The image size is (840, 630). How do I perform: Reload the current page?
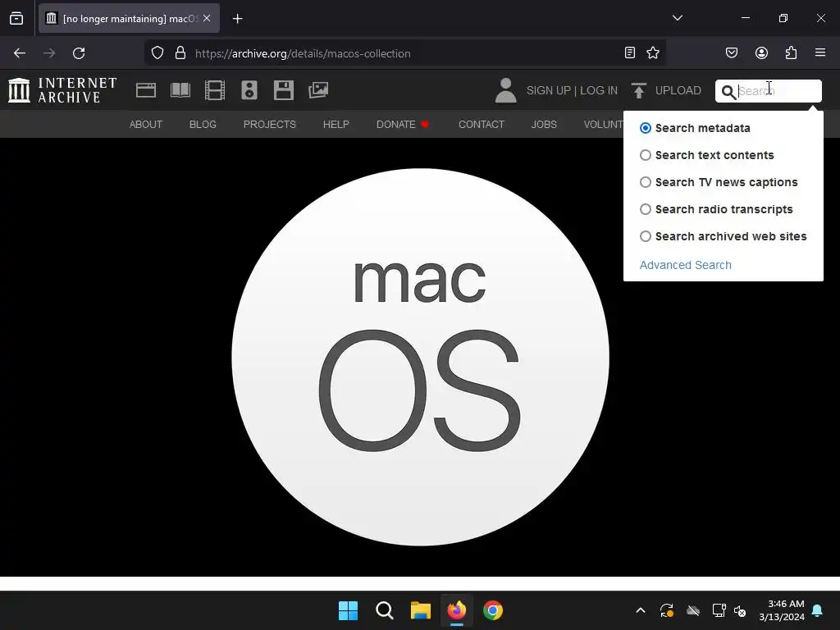[79, 53]
